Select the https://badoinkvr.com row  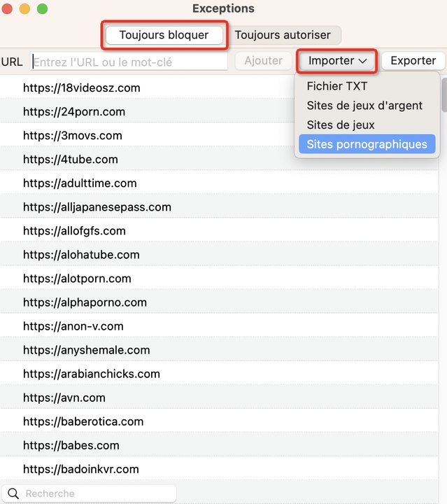pyautogui.click(x=220, y=468)
